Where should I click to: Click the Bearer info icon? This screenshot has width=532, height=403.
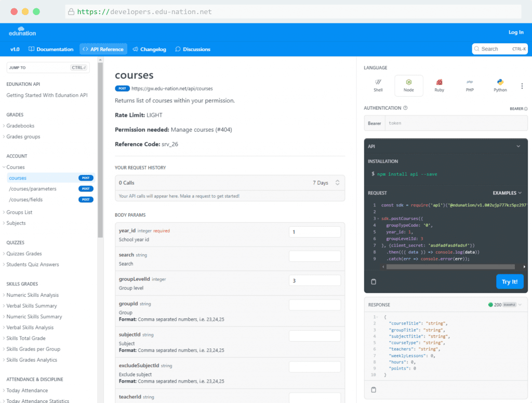coord(526,109)
